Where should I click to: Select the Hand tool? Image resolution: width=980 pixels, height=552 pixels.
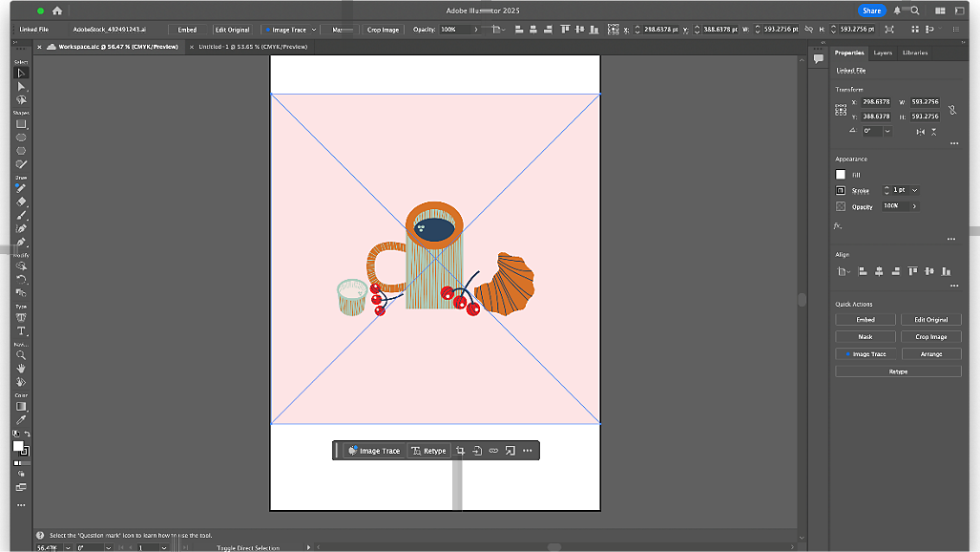(x=21, y=369)
